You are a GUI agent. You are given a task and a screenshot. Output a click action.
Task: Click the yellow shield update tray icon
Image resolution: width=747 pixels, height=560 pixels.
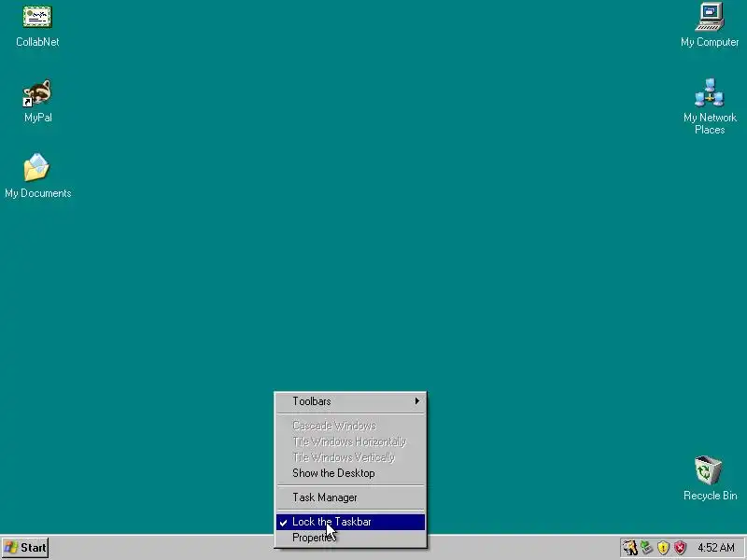(663, 548)
